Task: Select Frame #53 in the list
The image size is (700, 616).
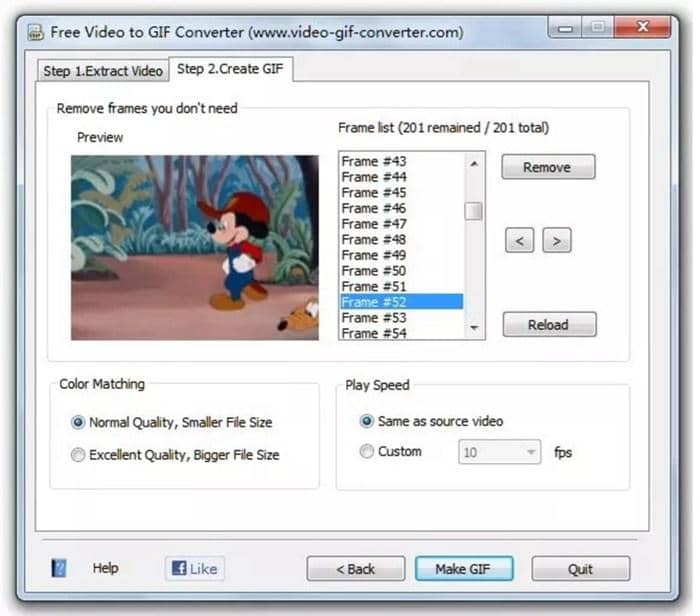Action: pyautogui.click(x=402, y=318)
